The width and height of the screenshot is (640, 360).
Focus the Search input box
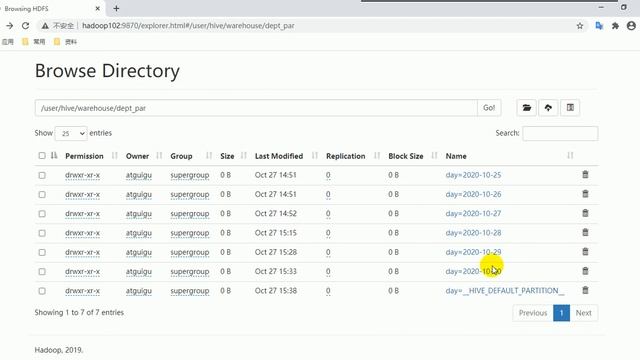point(560,133)
